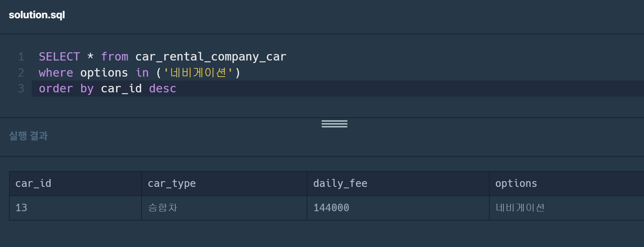
Task: Click the 네비게이션 cell in results table
Action: pyautogui.click(x=520, y=208)
